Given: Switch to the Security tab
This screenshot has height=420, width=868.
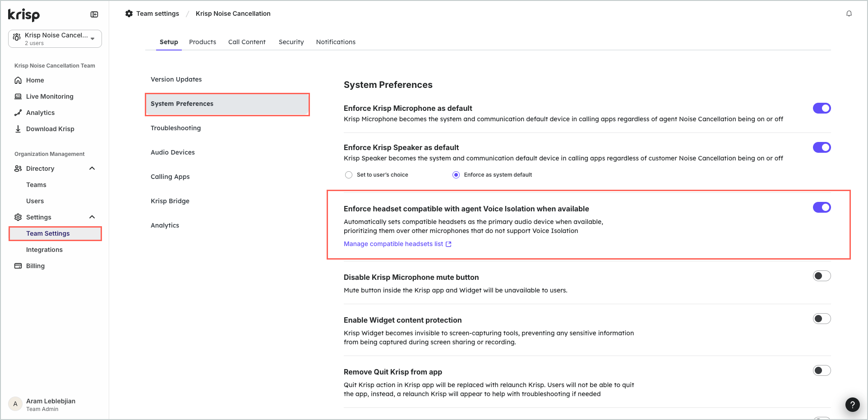Looking at the screenshot, I should tap(291, 42).
